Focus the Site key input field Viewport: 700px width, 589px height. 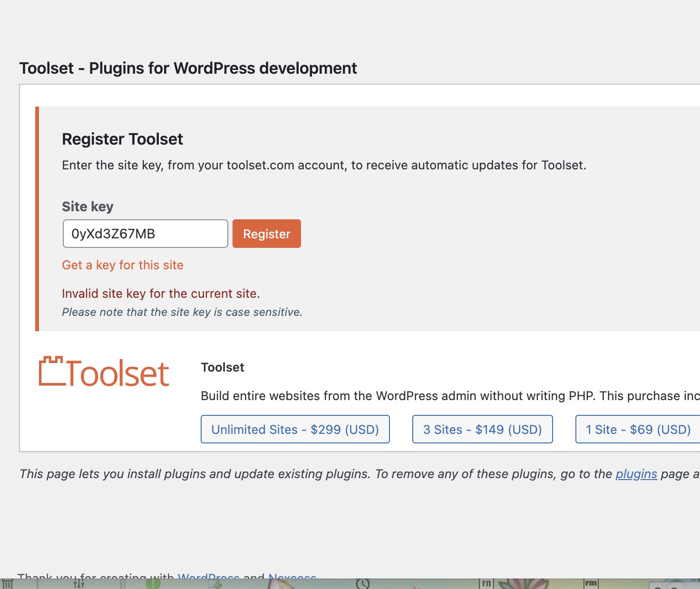pos(146,234)
